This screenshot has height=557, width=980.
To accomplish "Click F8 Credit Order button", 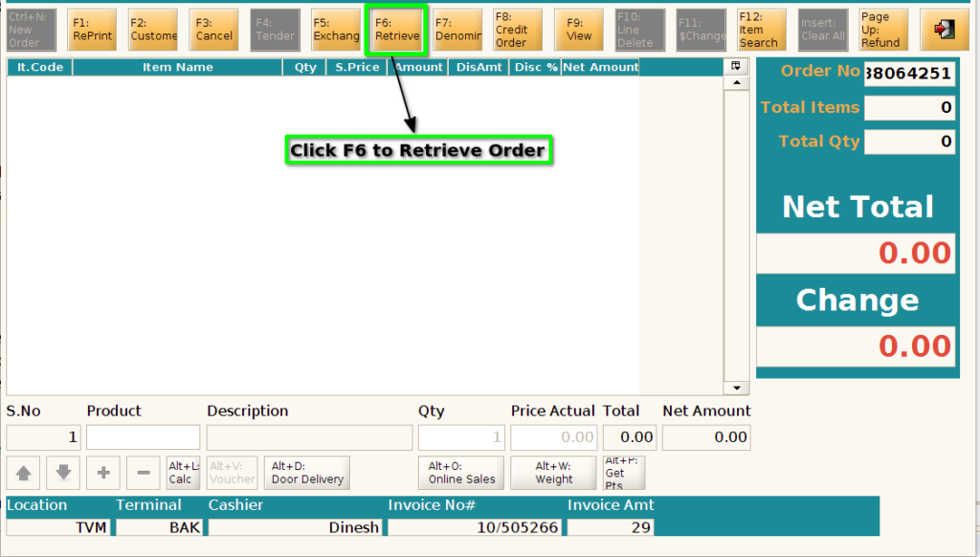I will (x=518, y=30).
